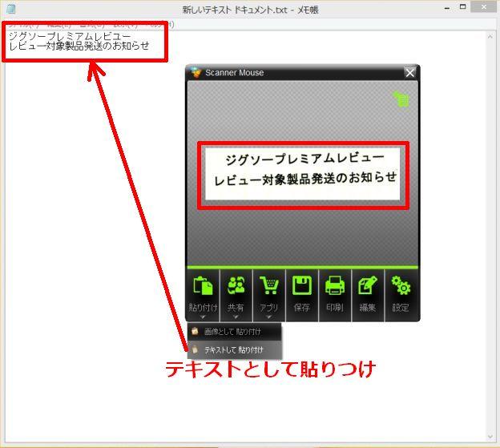500x448 pixels.
Task: Click the green icon at scan area corner
Action: click(x=401, y=99)
